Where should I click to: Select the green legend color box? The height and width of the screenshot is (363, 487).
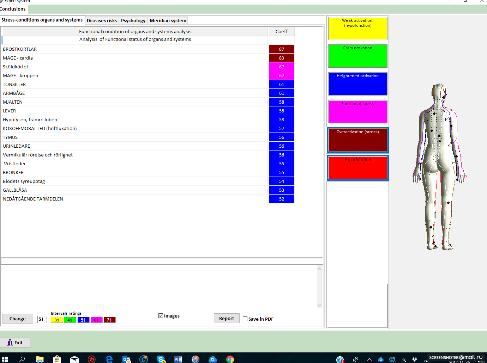(x=358, y=56)
